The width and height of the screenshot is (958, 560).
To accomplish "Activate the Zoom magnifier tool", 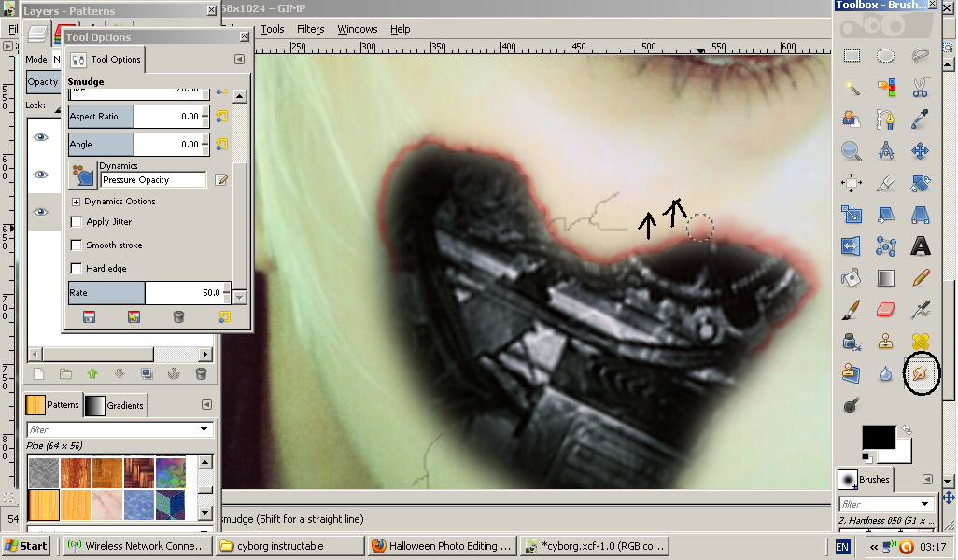I will (851, 150).
